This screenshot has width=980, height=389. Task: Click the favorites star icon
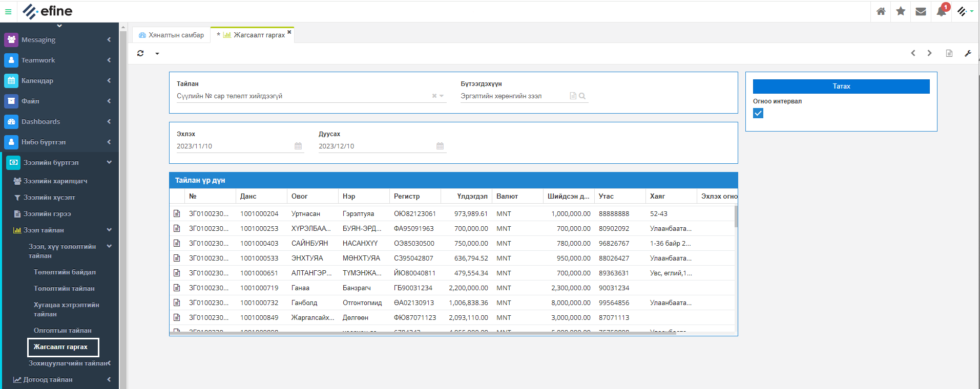tap(901, 11)
